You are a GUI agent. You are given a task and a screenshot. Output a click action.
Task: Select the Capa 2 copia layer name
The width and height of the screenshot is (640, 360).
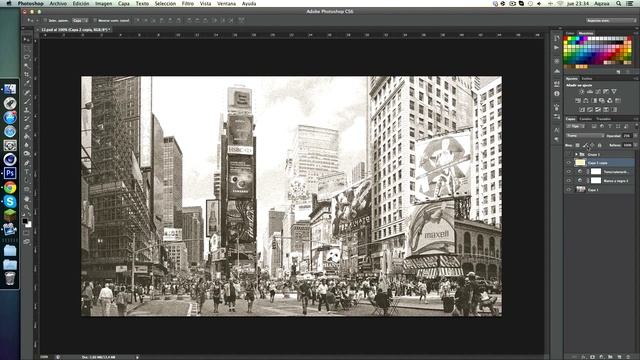[598, 163]
